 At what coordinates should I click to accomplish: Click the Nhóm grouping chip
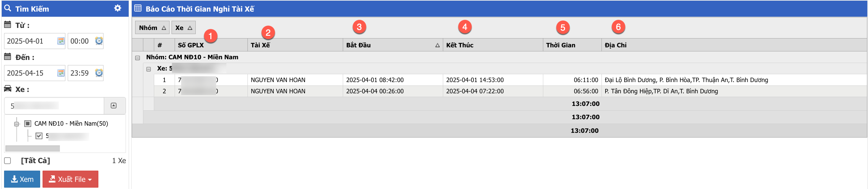(152, 28)
